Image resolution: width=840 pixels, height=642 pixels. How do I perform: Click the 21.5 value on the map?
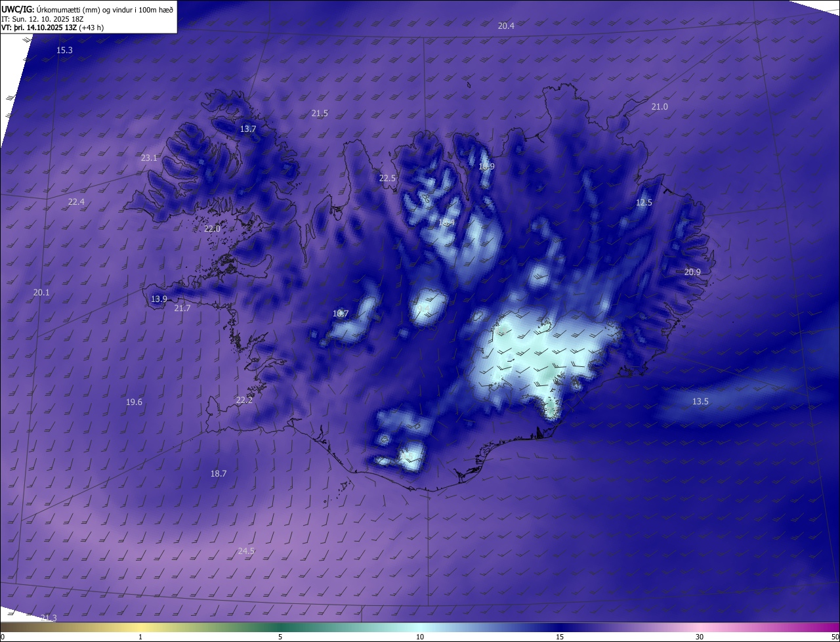320,114
